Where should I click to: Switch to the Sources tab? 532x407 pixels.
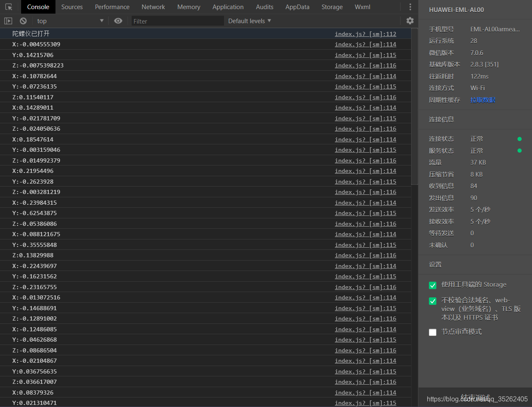click(x=72, y=7)
